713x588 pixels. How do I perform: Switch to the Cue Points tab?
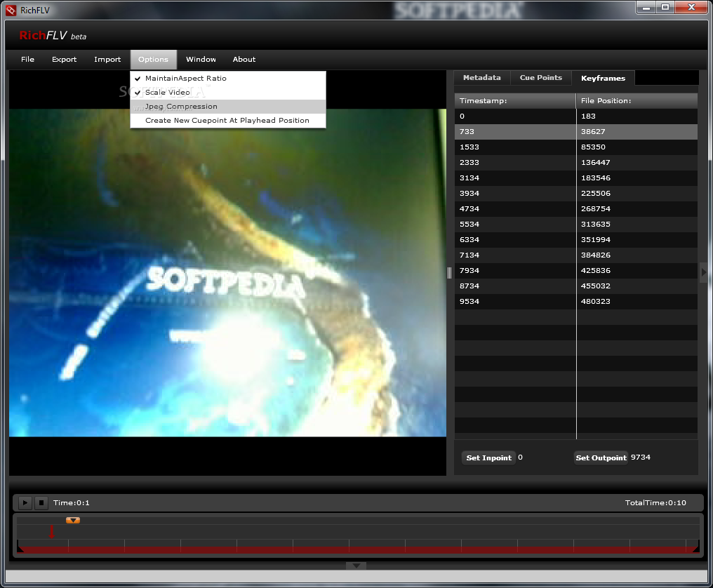tap(540, 78)
